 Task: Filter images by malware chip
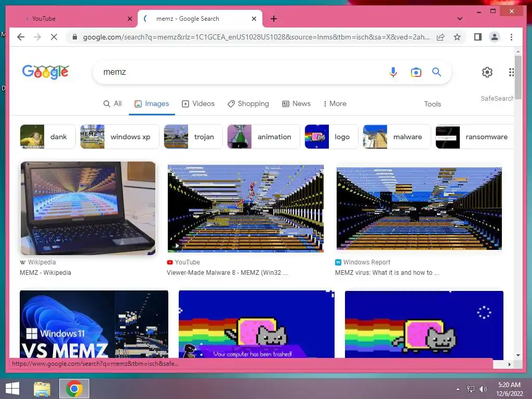click(x=396, y=137)
